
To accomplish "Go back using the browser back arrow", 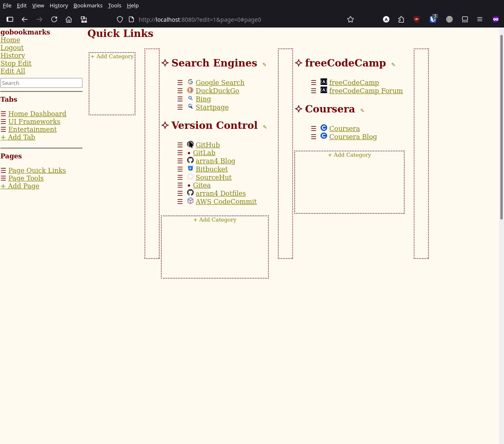I will pyautogui.click(x=25, y=19).
